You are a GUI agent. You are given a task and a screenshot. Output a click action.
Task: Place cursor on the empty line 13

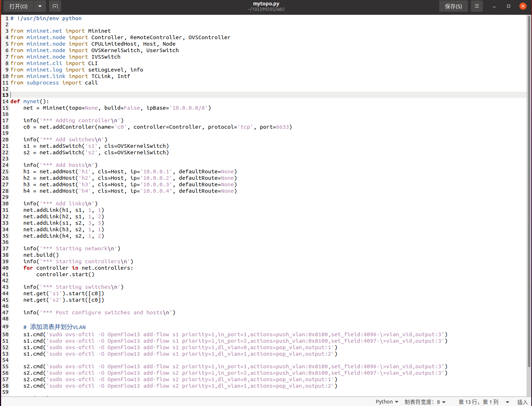click(268, 95)
